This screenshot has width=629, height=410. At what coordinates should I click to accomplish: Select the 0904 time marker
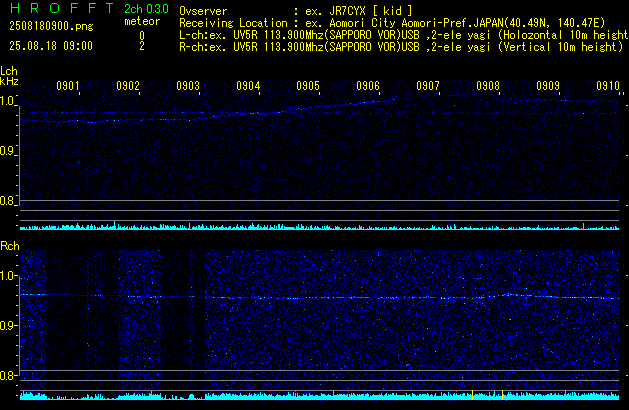[248, 86]
